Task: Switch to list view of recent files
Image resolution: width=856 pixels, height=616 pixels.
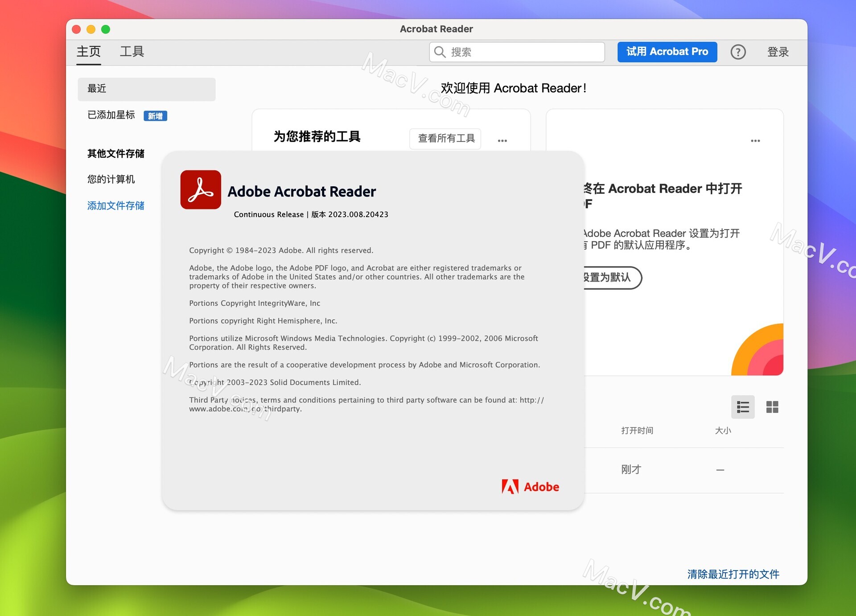Action: click(x=743, y=407)
